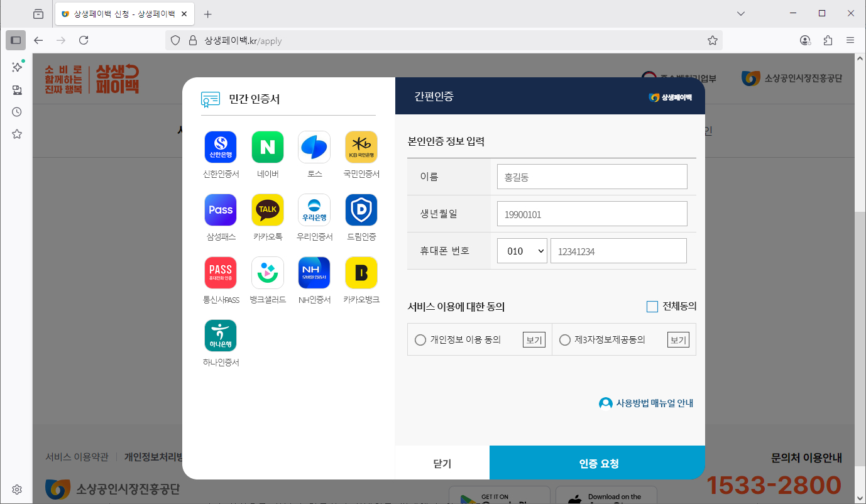The width and height of the screenshot is (866, 504).
Task: Open a new browser tab
Action: 208,14
